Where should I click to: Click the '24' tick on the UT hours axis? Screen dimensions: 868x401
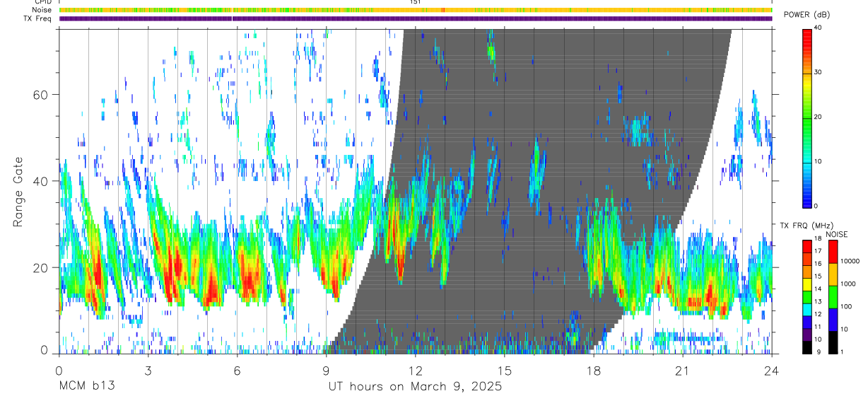[771, 371]
